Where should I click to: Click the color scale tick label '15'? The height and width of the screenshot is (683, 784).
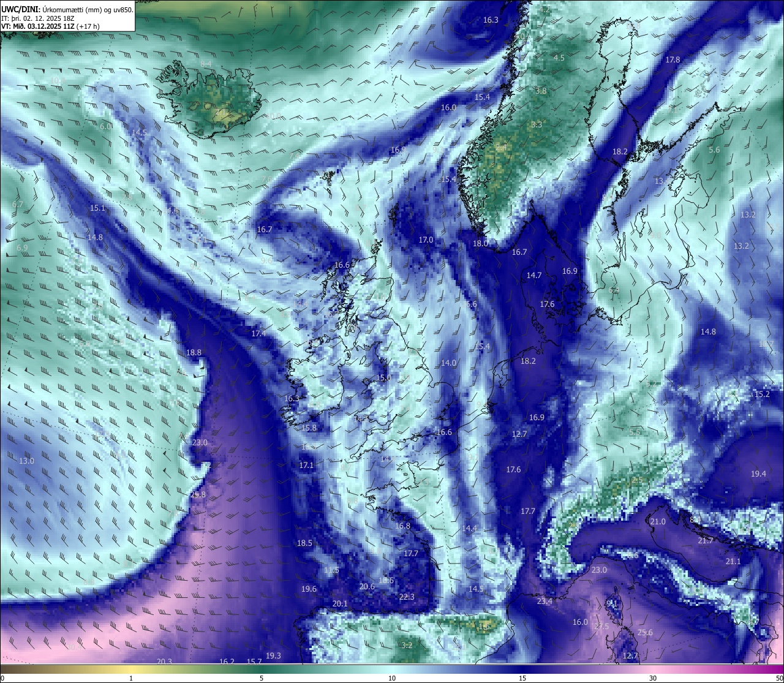(x=522, y=678)
